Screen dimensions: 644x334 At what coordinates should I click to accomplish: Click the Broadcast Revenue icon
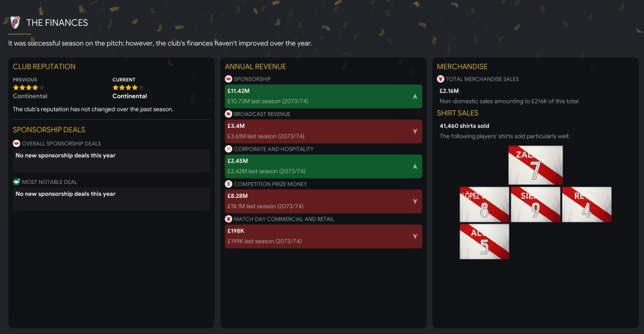pos(229,114)
